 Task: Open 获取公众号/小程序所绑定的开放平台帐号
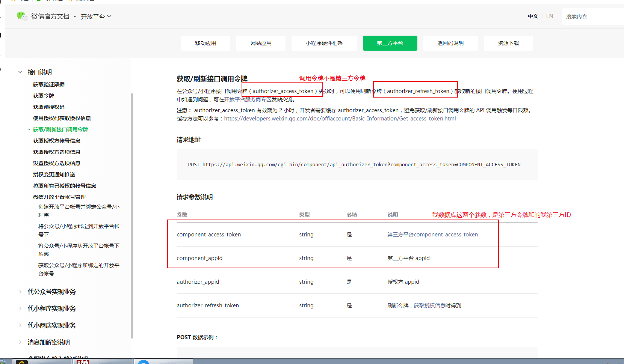pos(79,269)
